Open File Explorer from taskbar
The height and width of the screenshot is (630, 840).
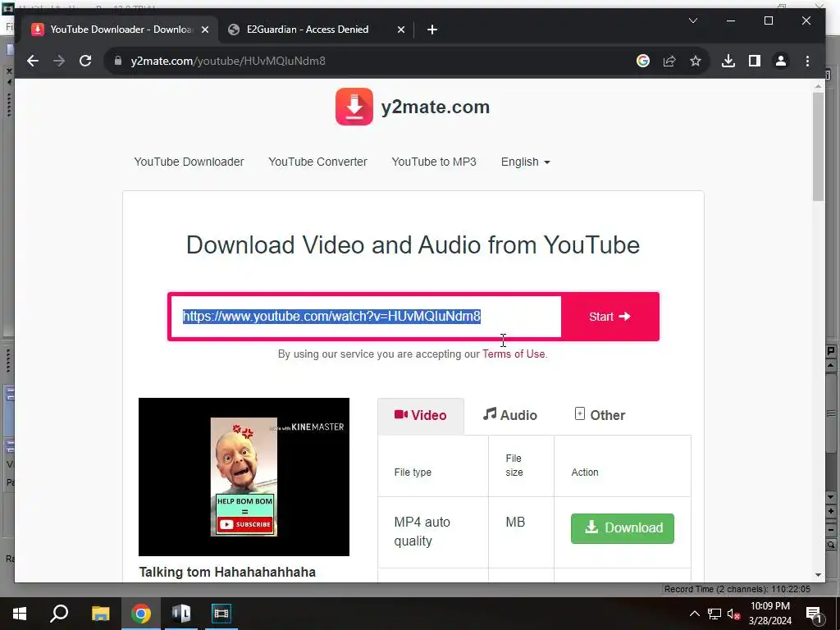coord(100,614)
